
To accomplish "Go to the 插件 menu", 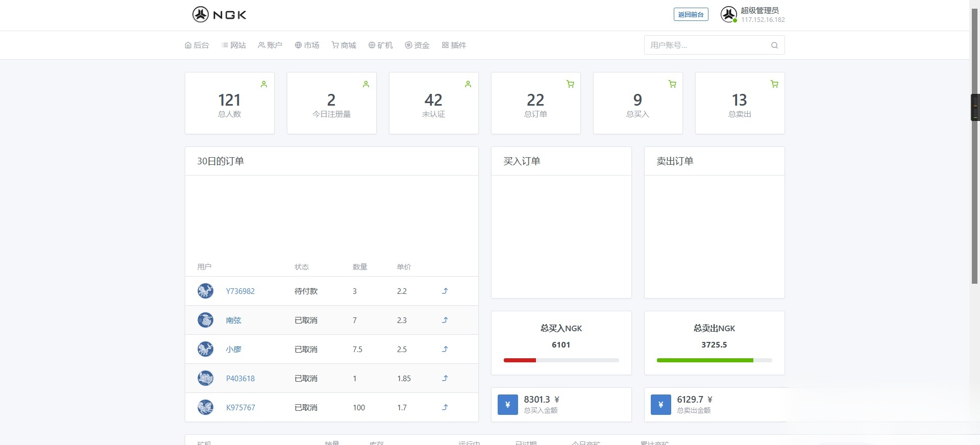I will click(x=454, y=45).
